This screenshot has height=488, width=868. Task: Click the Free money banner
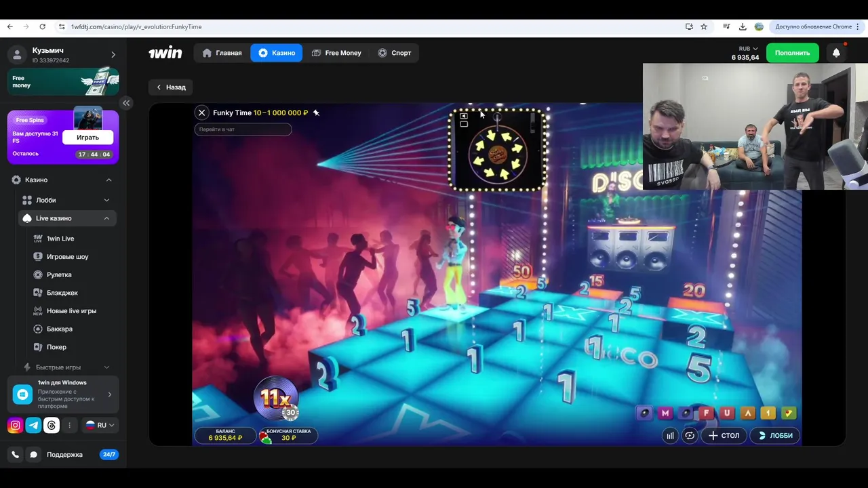tap(63, 82)
